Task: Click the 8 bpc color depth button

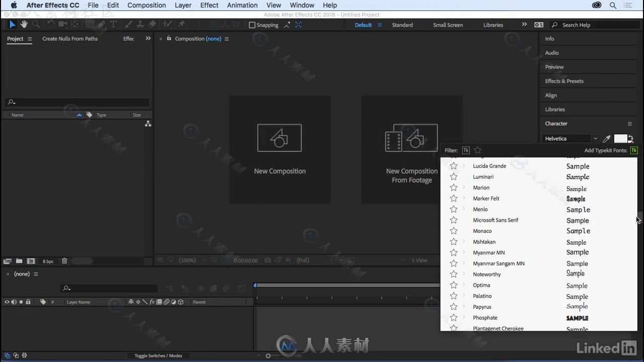Action: pyautogui.click(x=48, y=261)
